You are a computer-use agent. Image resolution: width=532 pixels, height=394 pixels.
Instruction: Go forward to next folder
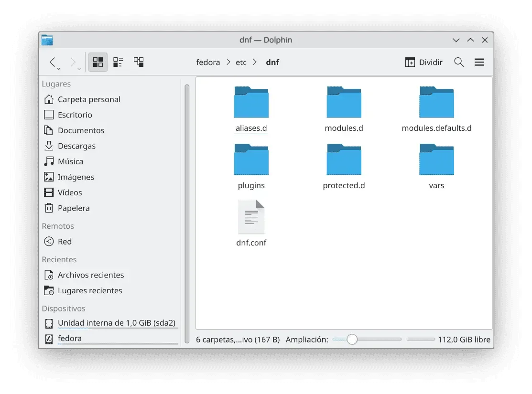[x=73, y=62]
